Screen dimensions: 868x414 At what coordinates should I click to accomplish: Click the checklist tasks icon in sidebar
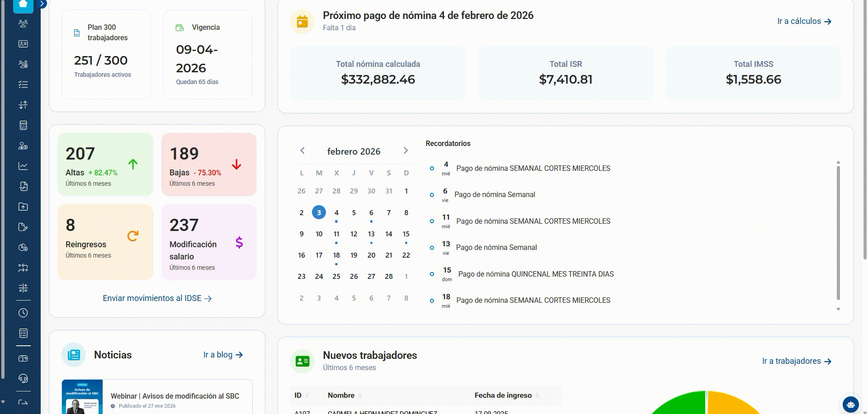coord(23,85)
